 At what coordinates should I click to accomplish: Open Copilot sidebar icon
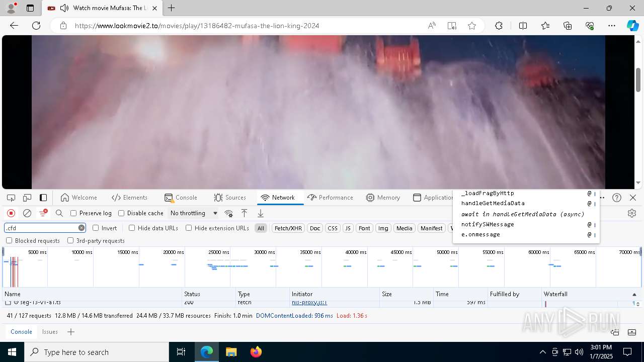(x=632, y=26)
